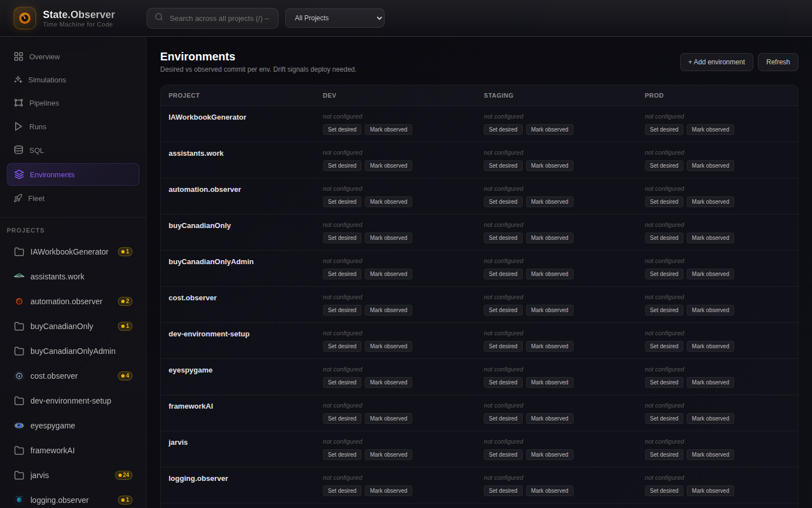Image resolution: width=812 pixels, height=508 pixels.
Task: Open the Overview menu item
Action: (73, 56)
